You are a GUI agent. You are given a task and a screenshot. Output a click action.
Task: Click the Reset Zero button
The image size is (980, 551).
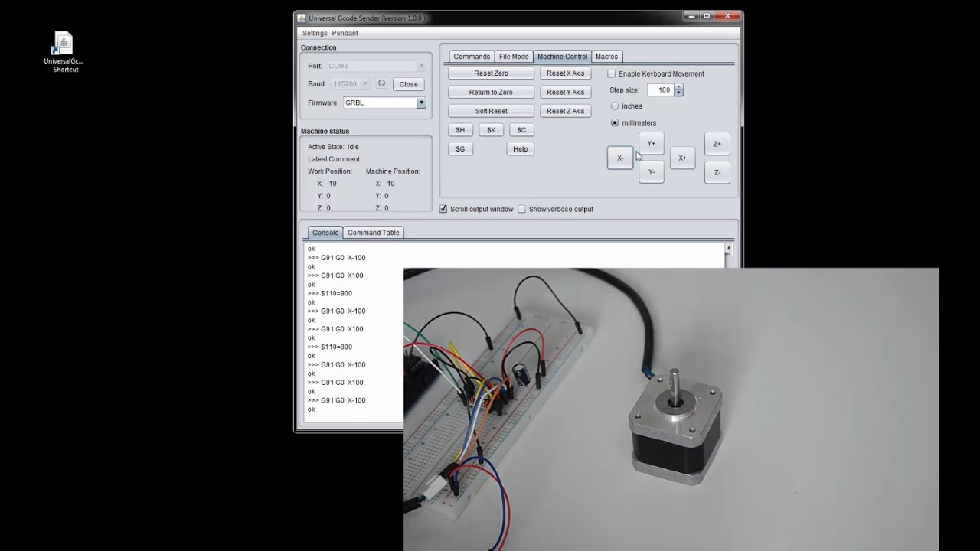click(x=491, y=73)
